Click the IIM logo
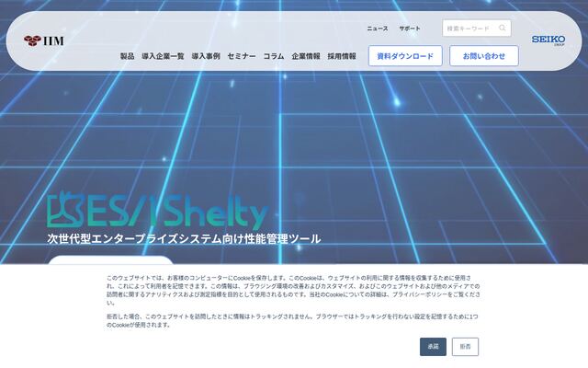The image size is (588, 368). pyautogui.click(x=44, y=40)
